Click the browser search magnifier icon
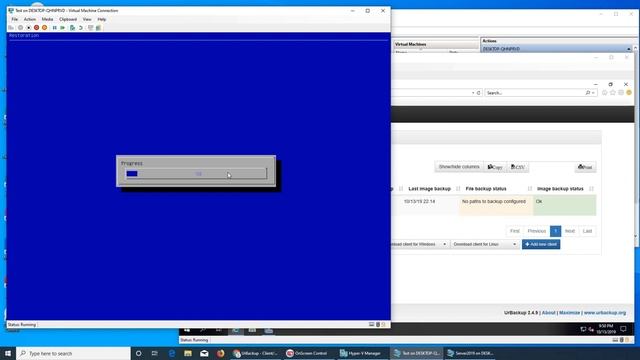The height and width of the screenshot is (360, 640). (588, 93)
